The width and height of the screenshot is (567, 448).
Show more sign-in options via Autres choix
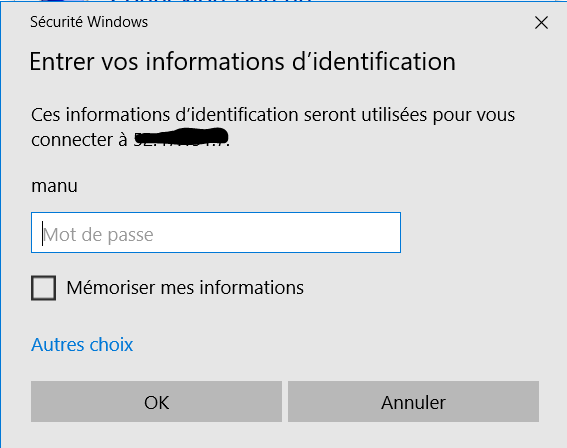point(82,344)
